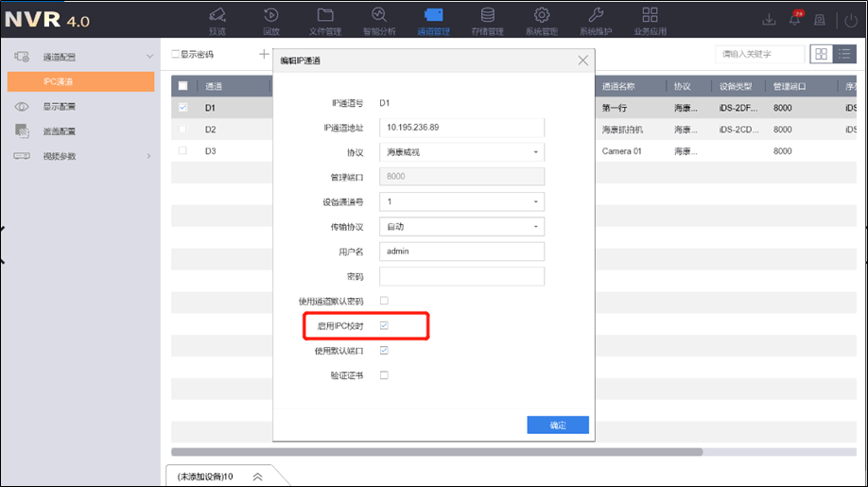This screenshot has height=487, width=868.
Task: Open the (未添加设备)10 tab
Action: 205,477
